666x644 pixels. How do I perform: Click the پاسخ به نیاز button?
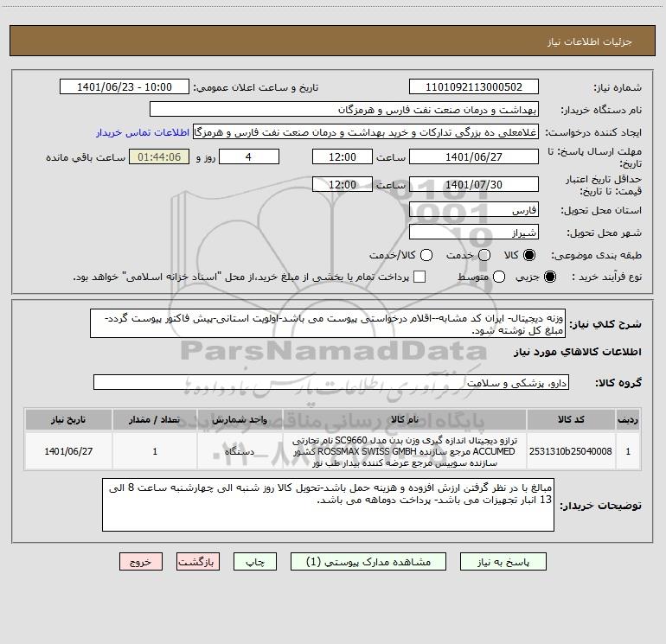point(503,562)
